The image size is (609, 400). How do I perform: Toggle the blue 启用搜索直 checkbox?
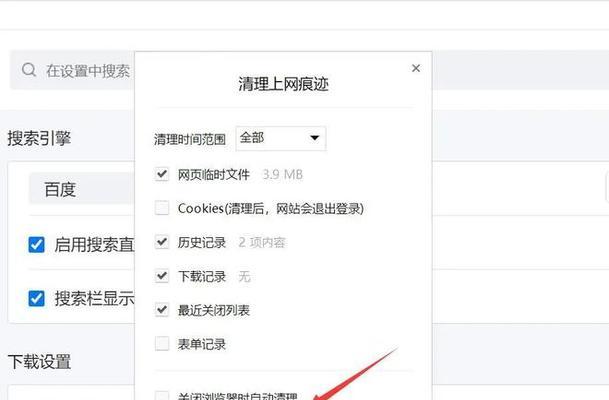point(37,245)
